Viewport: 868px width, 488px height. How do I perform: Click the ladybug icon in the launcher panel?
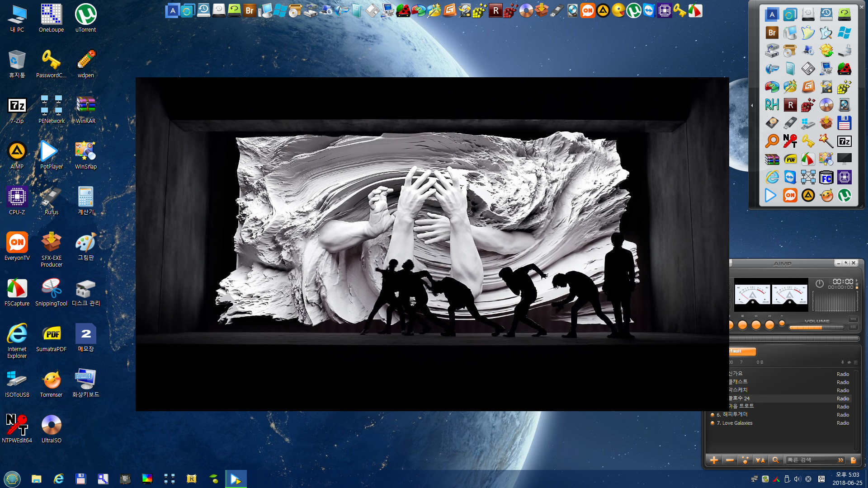click(844, 69)
